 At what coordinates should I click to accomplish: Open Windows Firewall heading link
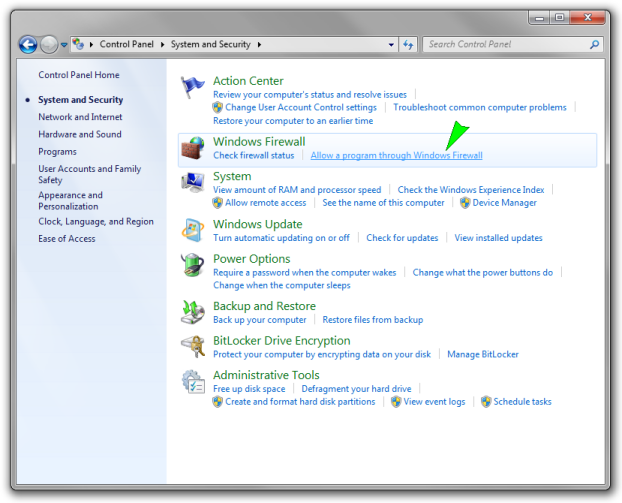(259, 142)
